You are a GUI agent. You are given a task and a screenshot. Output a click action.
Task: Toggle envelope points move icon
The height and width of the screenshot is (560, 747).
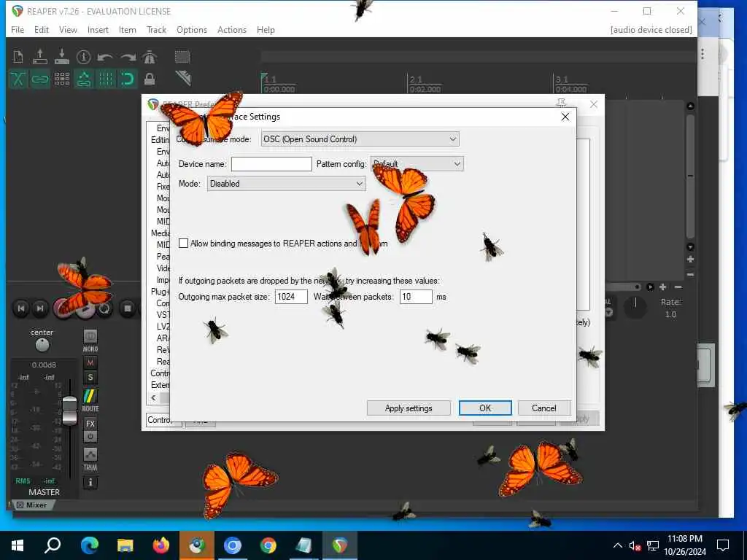tap(84, 79)
